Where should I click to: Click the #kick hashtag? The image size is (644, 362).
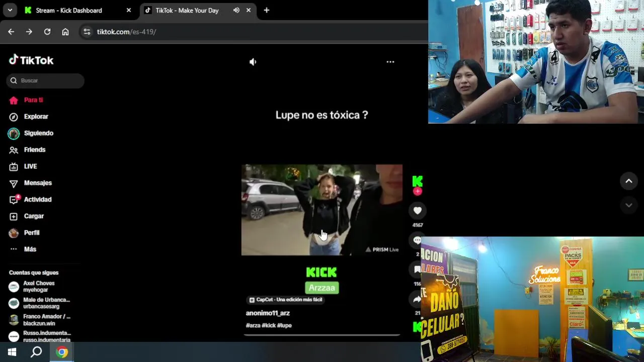pos(269,325)
